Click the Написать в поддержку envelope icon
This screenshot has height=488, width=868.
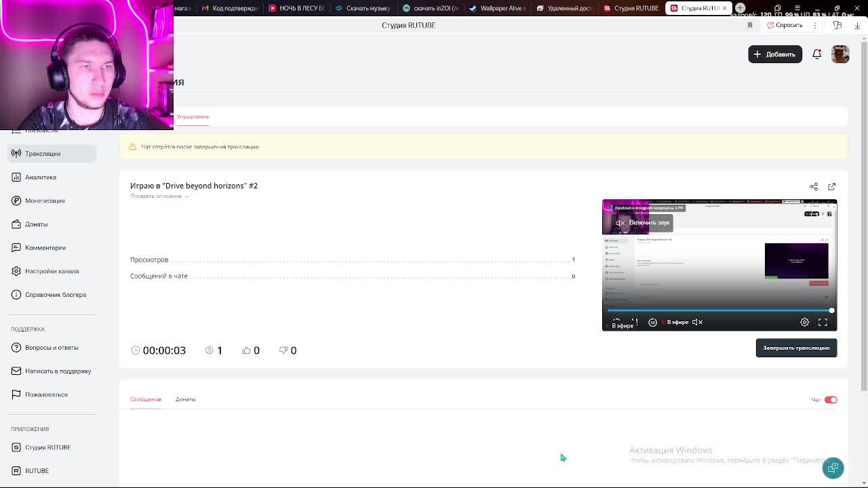[16, 371]
